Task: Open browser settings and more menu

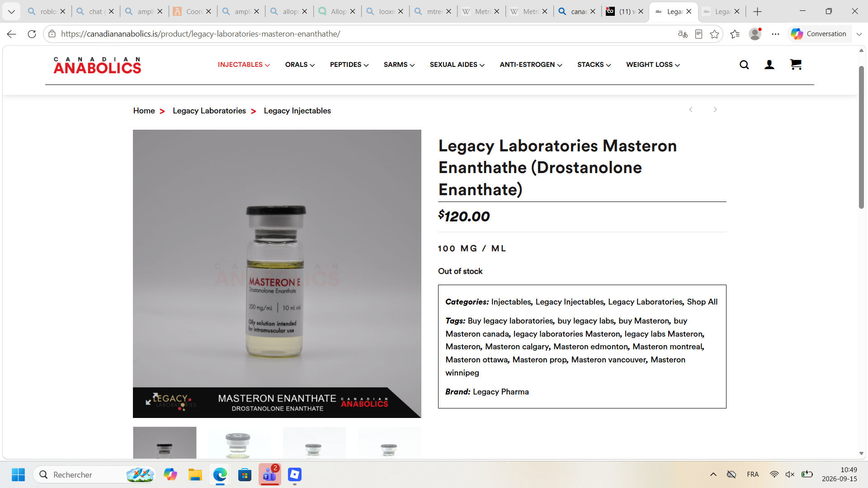Action: (776, 34)
